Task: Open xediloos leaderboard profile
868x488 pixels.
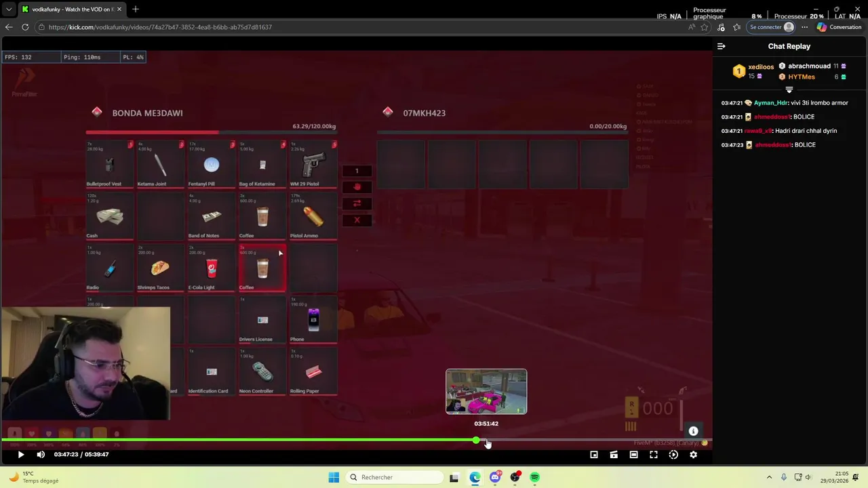Action: [761, 67]
